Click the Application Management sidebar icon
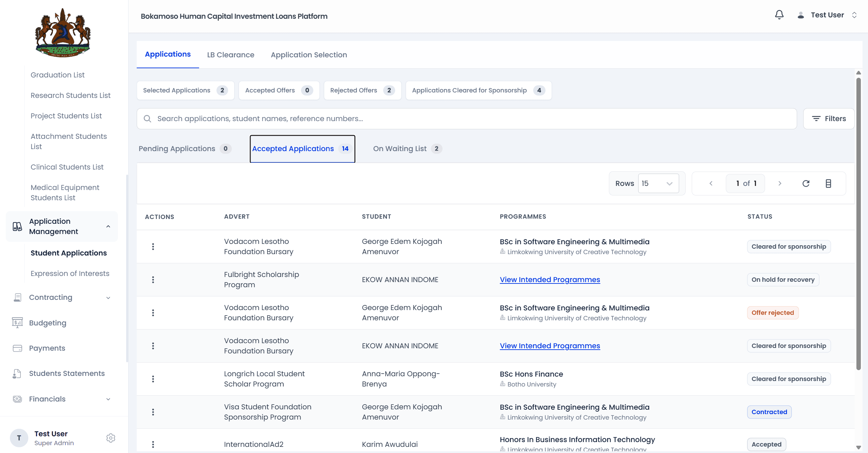The image size is (868, 453). click(x=17, y=227)
